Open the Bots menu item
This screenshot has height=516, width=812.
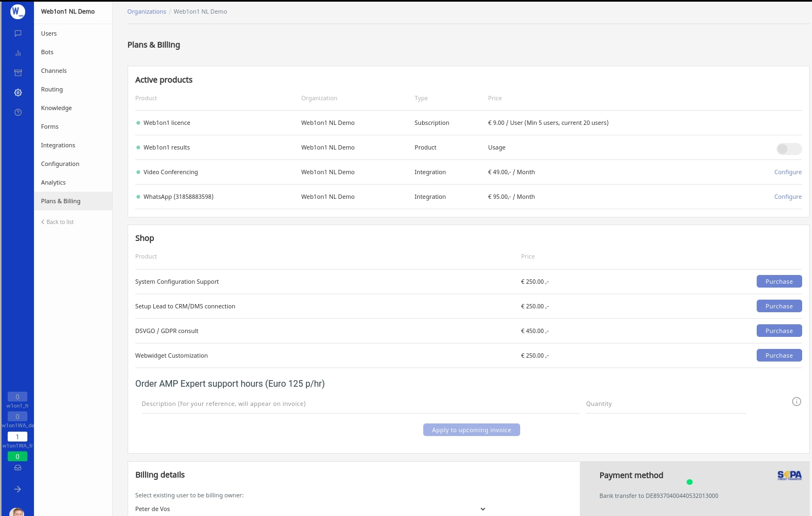(x=73, y=52)
